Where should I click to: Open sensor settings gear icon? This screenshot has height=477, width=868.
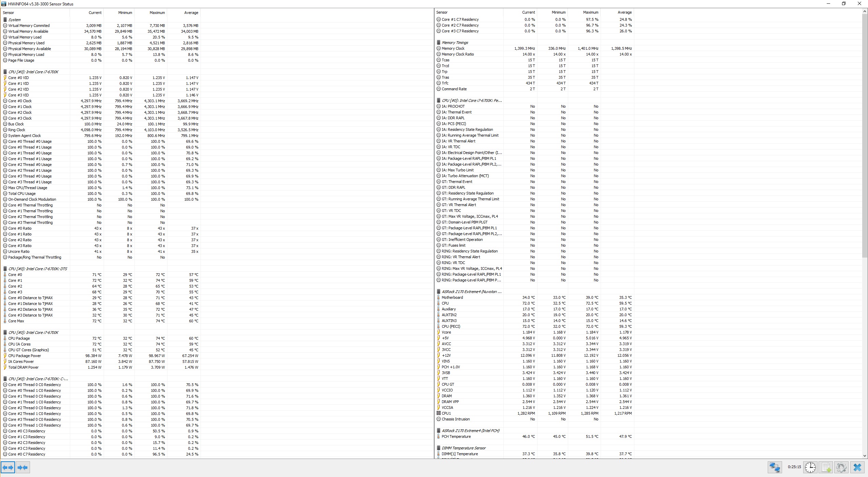pos(841,467)
